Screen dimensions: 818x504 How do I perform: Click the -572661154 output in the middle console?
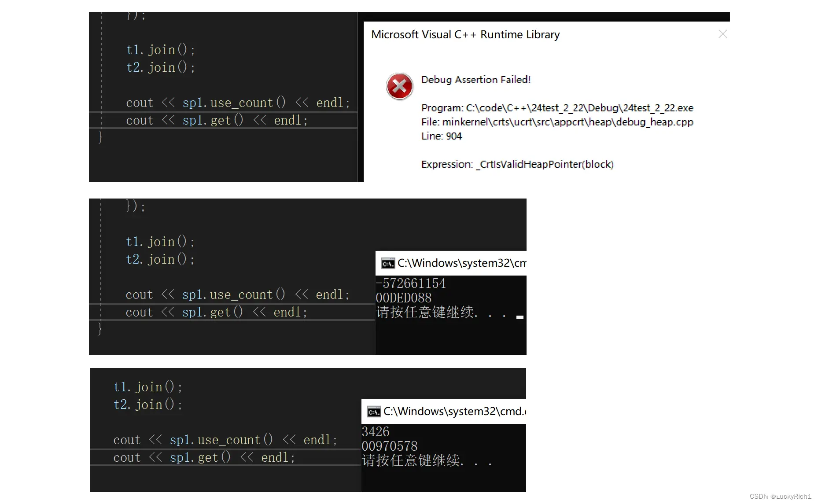411,283
